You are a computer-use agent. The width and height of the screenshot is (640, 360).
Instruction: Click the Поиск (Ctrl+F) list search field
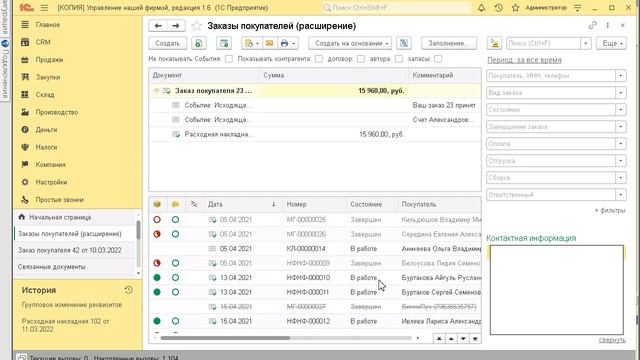coord(543,43)
